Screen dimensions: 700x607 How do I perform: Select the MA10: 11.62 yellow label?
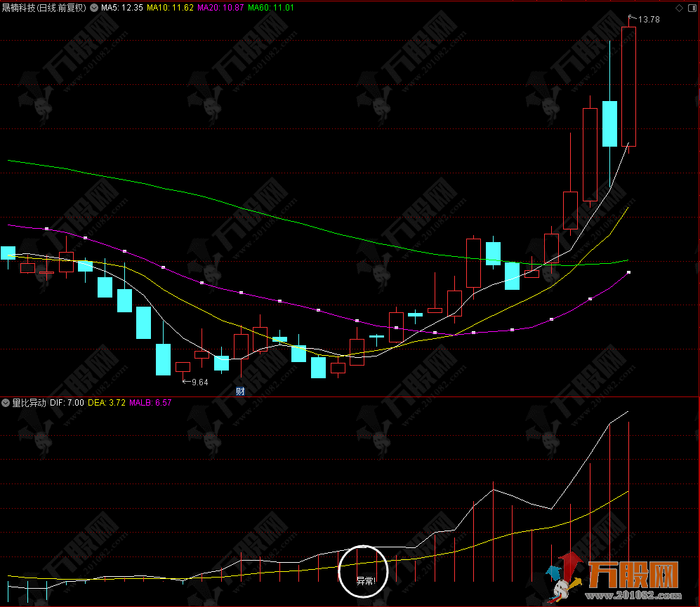170,8
